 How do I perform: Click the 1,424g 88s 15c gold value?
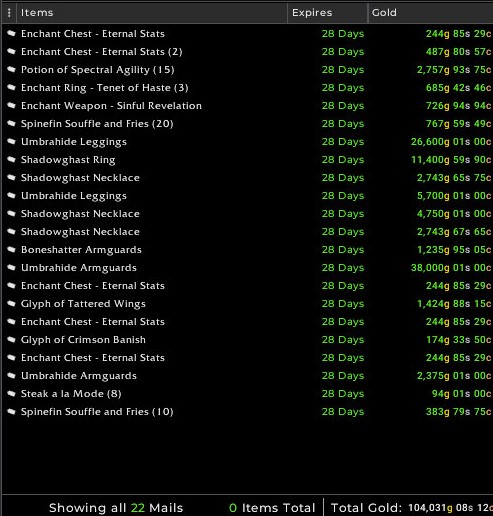[454, 304]
